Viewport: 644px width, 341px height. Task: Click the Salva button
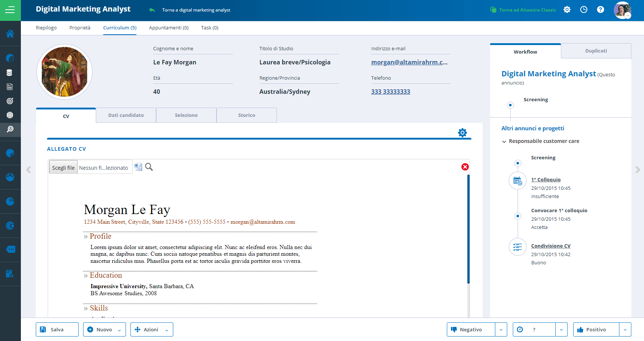click(57, 329)
